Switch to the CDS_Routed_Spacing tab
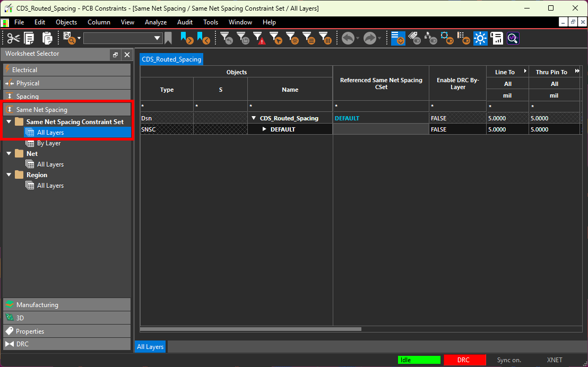588x367 pixels. [171, 59]
